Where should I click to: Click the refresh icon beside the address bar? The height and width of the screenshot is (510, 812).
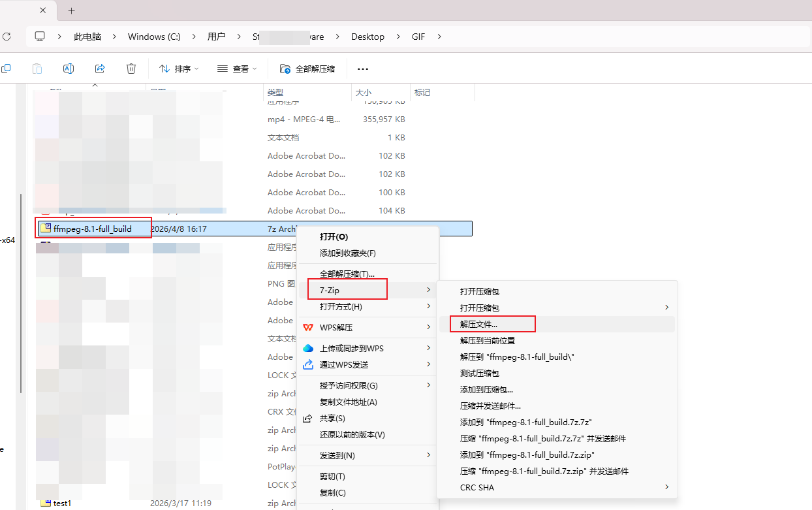click(6, 37)
